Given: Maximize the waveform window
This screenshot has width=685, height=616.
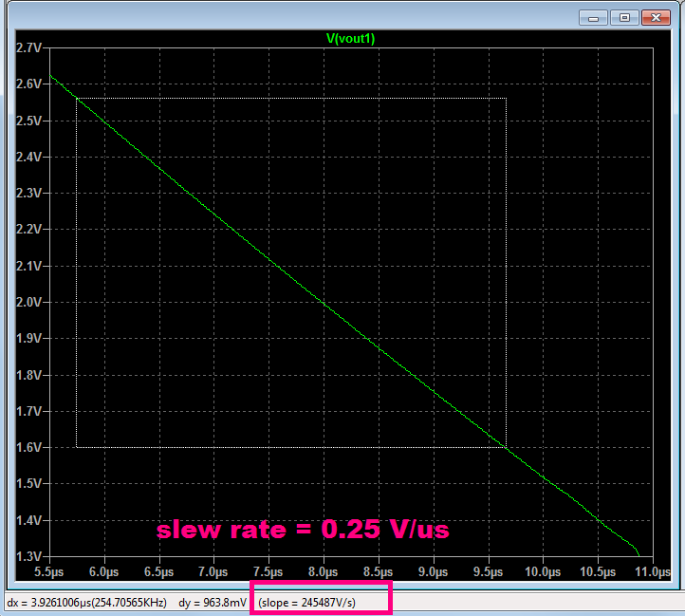Looking at the screenshot, I should click(624, 17).
